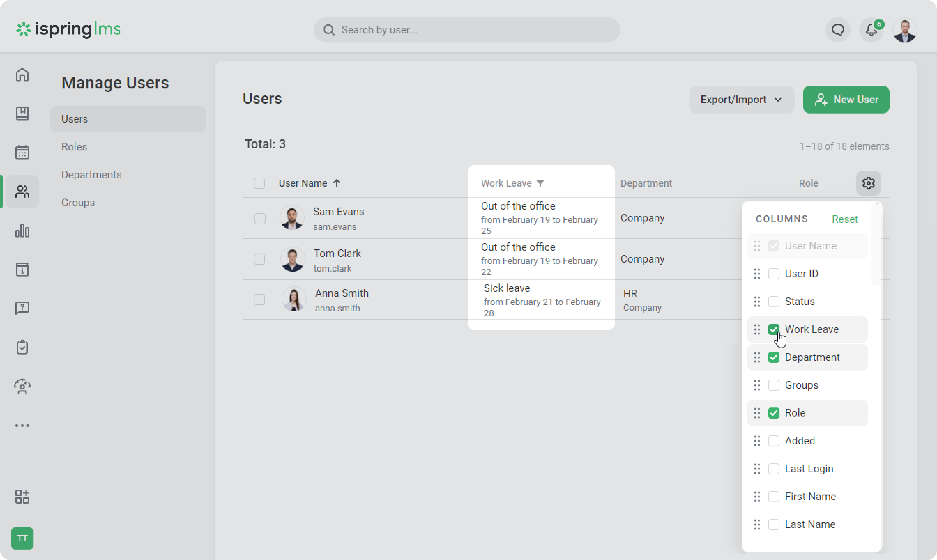Viewport: 937px width, 560px height.
Task: Click the bar chart reports icon
Action: click(22, 231)
